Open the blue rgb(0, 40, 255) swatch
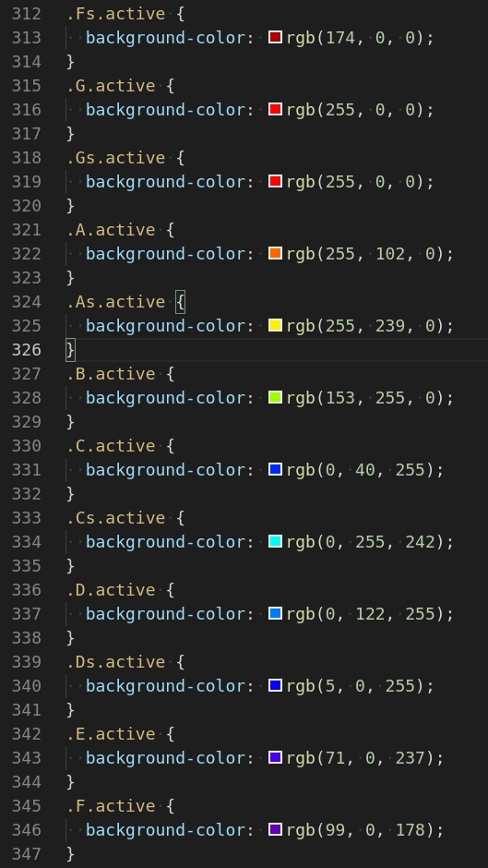 (x=275, y=469)
